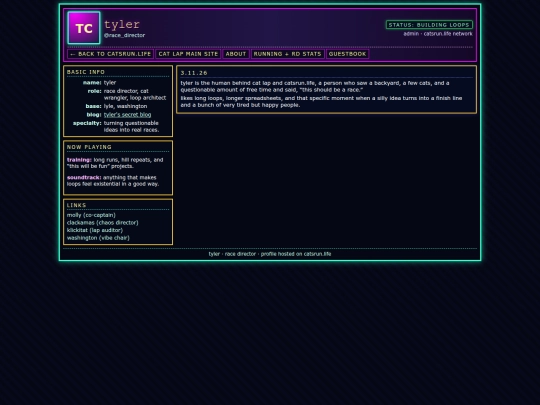Visit clackamas (chaos director) profile link
540x405 pixels.
pos(103,223)
